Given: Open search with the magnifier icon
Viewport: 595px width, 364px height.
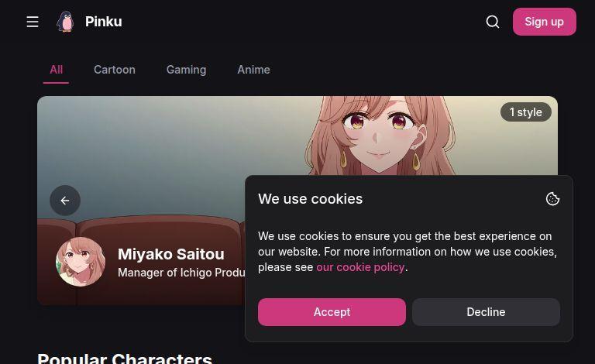Looking at the screenshot, I should click(x=493, y=22).
